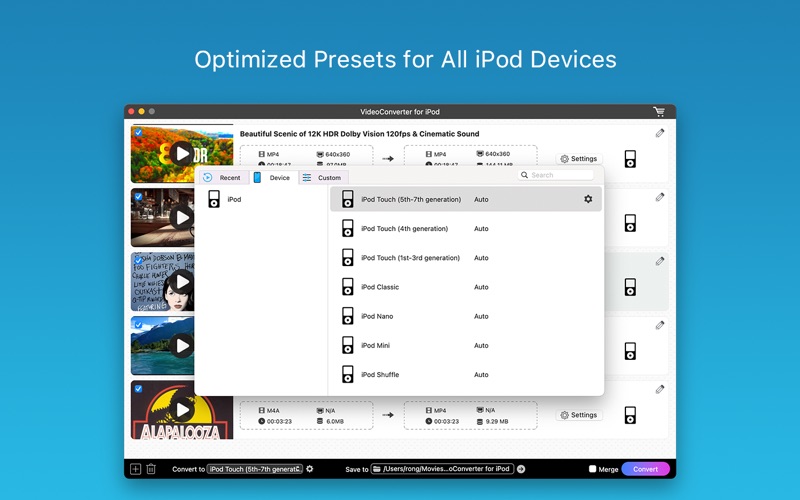The height and width of the screenshot is (500, 800).
Task: Click pencil edit icon of second video row
Action: tap(660, 197)
